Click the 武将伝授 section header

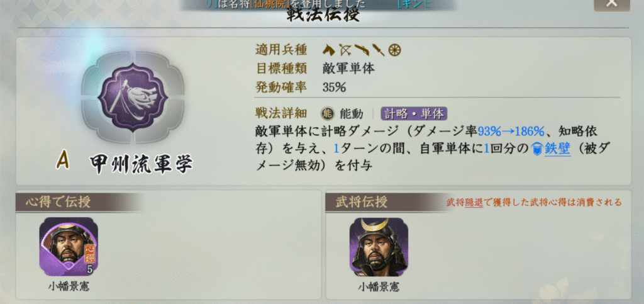pos(362,201)
